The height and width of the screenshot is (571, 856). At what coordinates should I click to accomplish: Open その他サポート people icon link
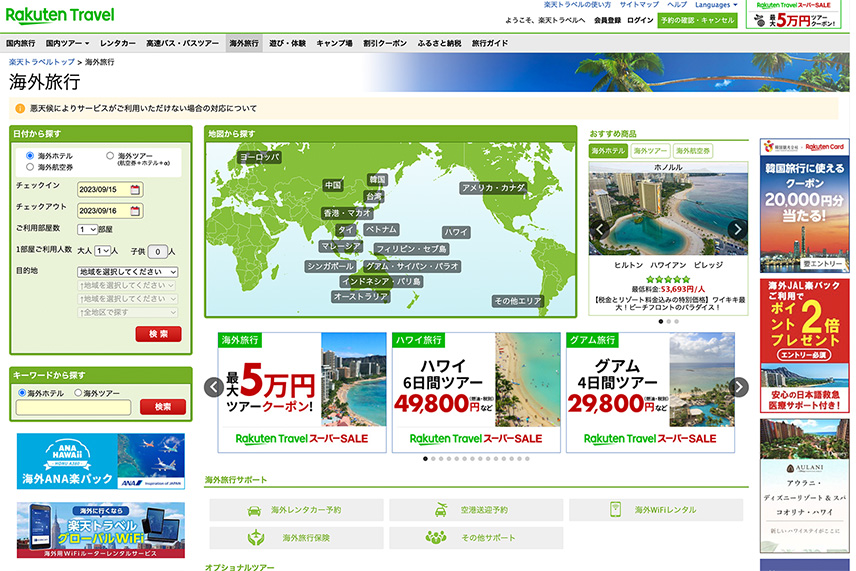(436, 538)
